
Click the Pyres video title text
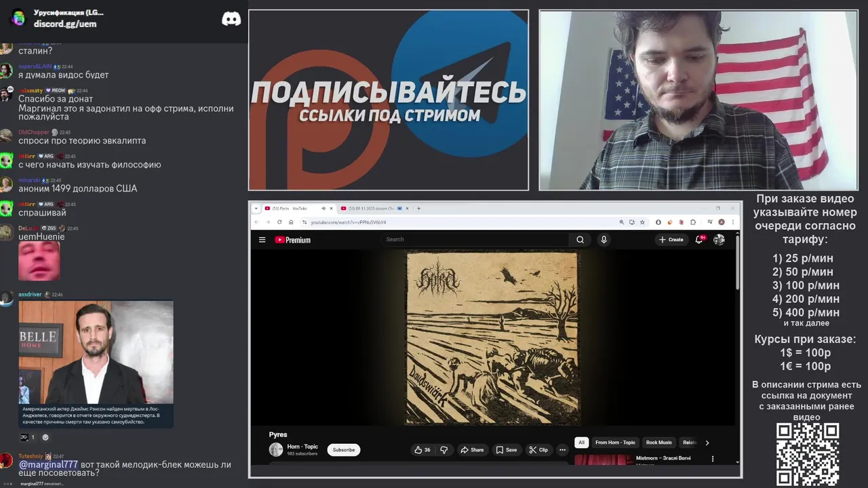(x=278, y=434)
